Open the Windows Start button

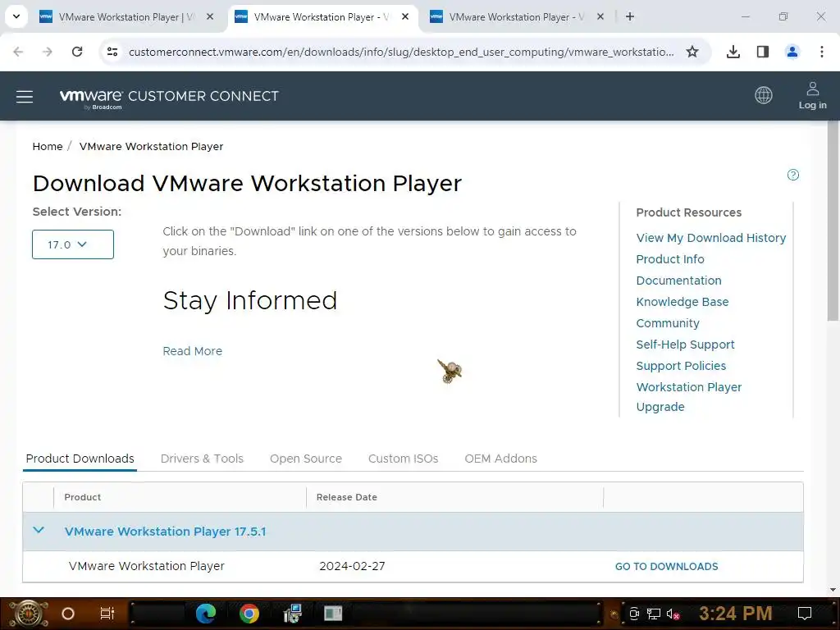click(28, 614)
